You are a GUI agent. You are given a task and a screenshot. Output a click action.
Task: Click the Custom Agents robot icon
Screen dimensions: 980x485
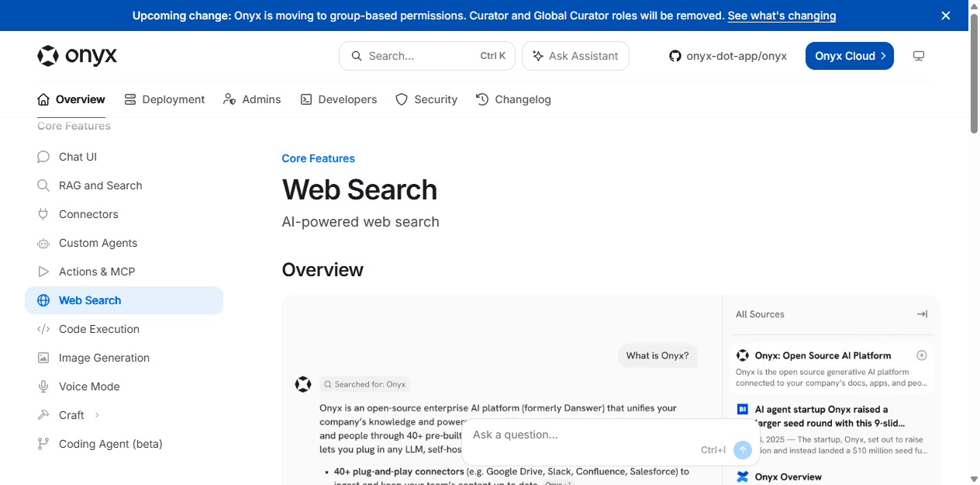point(43,243)
